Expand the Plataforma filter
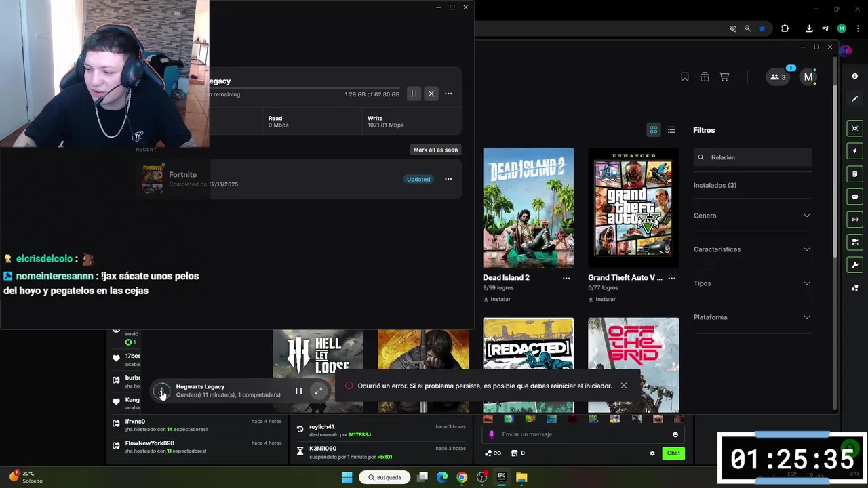 [752, 317]
